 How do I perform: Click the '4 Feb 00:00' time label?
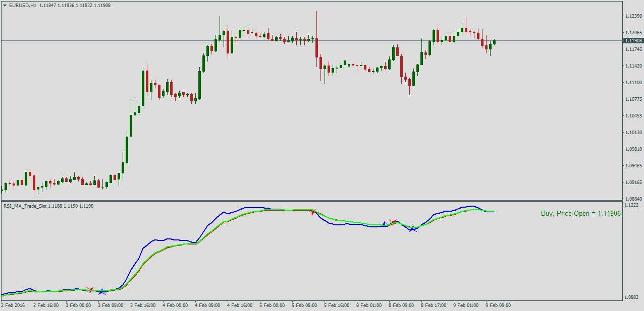[175, 305]
